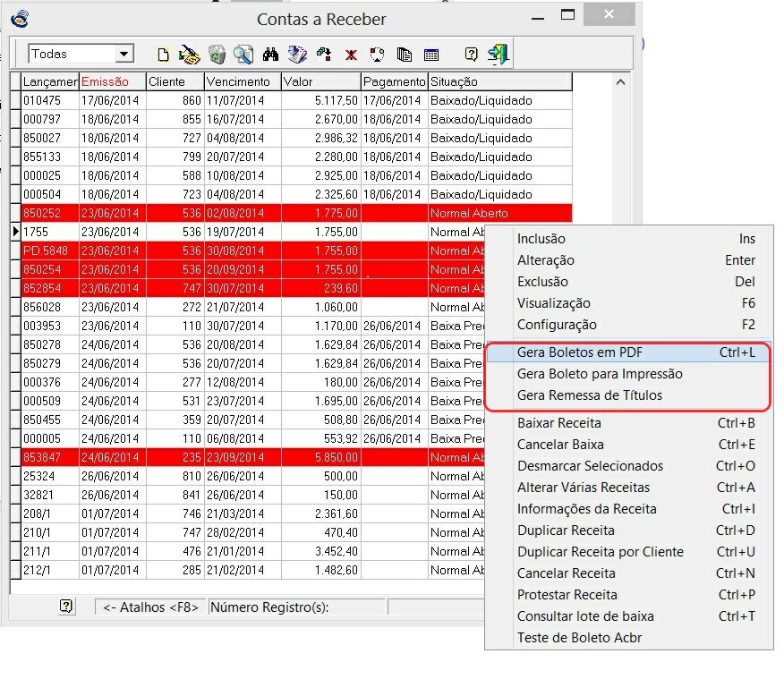The image size is (784, 696).
Task: Choose Visualização from the context menu
Action: pos(629,303)
